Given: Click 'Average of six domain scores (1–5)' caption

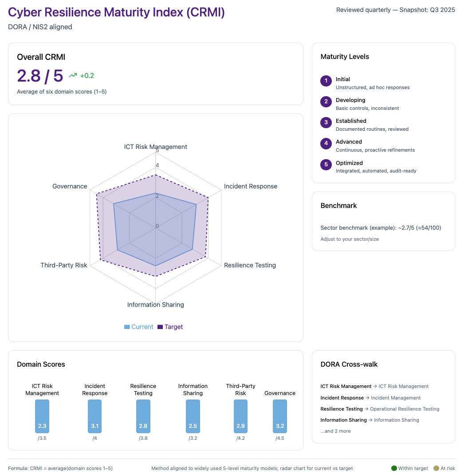Looking at the screenshot, I should pos(62,92).
